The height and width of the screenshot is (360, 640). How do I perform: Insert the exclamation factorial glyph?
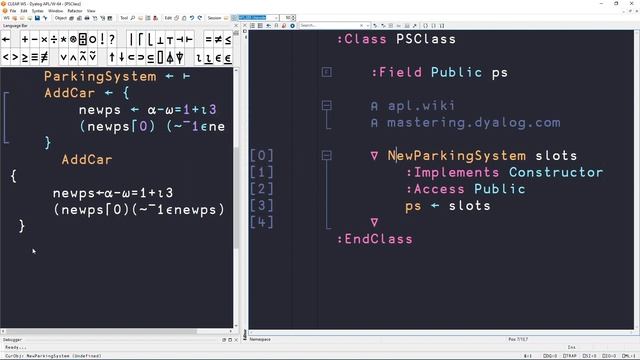tap(102, 40)
